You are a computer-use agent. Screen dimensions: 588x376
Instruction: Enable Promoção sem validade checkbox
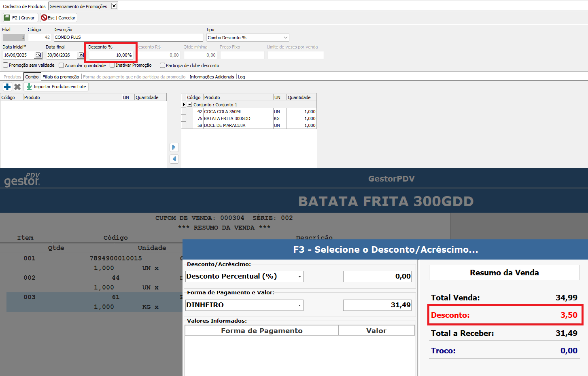[x=6, y=65]
